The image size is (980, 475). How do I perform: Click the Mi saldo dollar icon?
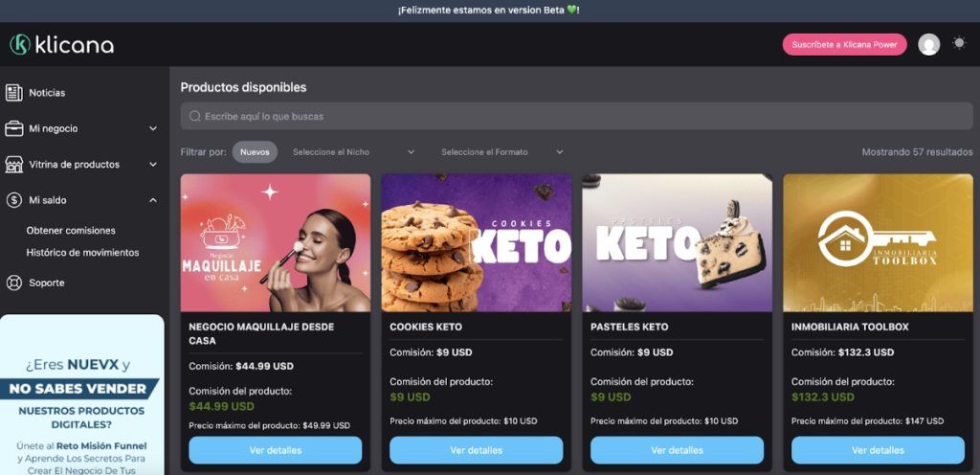coord(13,200)
